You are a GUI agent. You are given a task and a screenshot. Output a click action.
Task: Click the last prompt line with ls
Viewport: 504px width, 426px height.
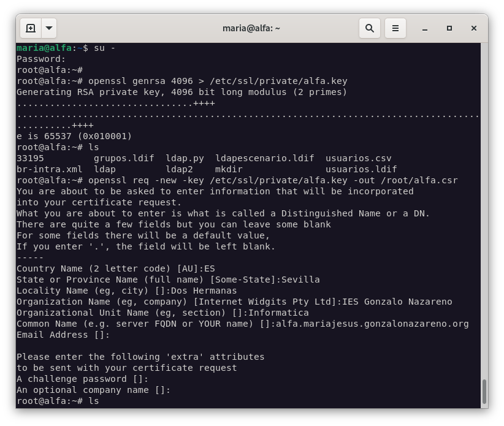click(58, 401)
